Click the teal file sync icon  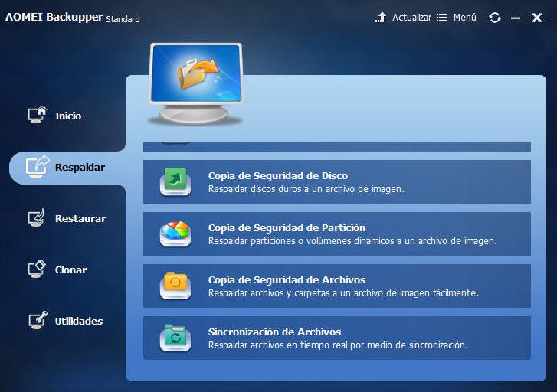[x=175, y=338]
